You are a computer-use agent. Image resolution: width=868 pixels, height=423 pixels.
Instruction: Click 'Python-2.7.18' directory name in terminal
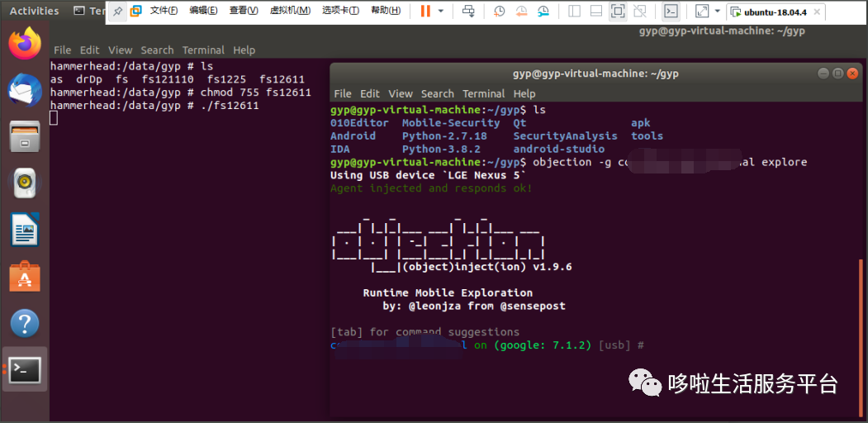(x=444, y=135)
